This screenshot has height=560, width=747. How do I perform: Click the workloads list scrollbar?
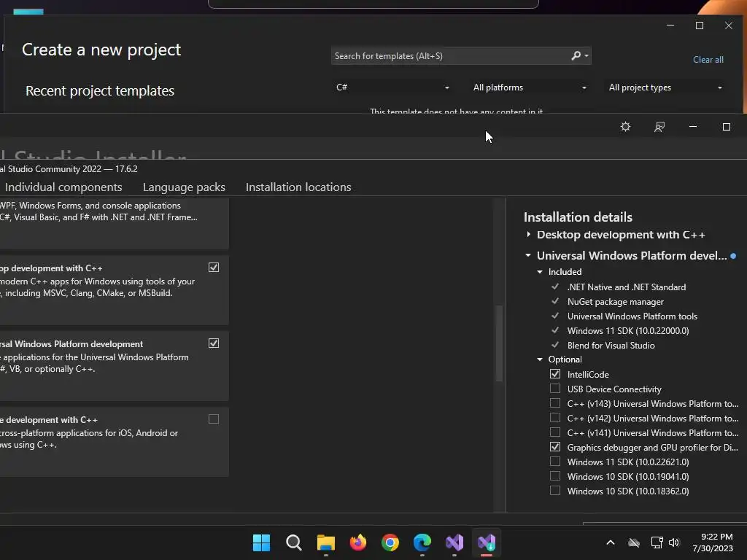point(499,343)
